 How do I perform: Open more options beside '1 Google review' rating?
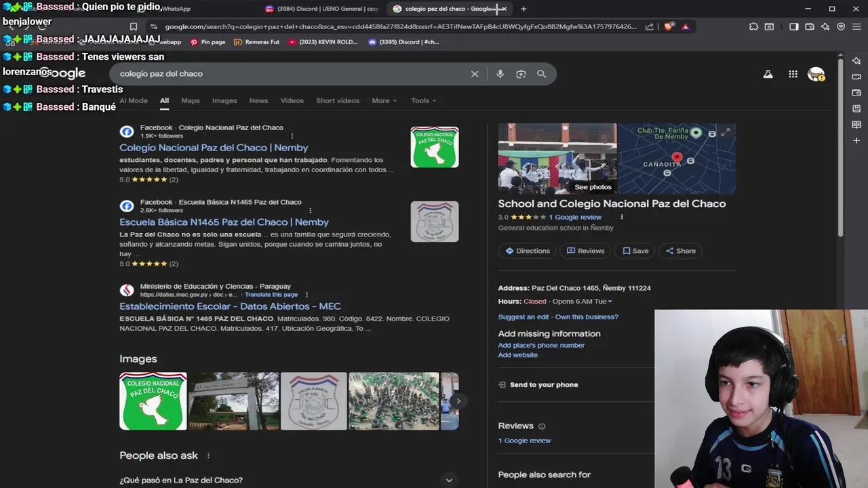coord(621,218)
